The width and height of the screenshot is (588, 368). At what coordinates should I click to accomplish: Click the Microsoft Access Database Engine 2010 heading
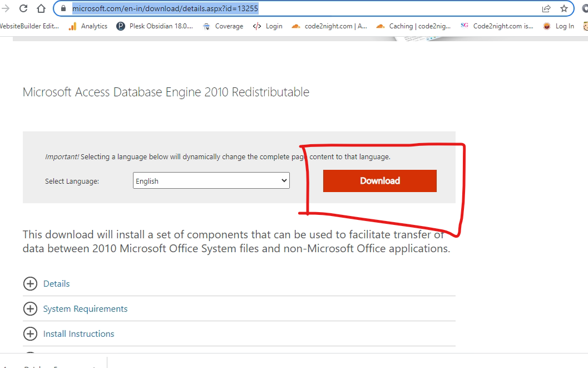[x=166, y=92]
